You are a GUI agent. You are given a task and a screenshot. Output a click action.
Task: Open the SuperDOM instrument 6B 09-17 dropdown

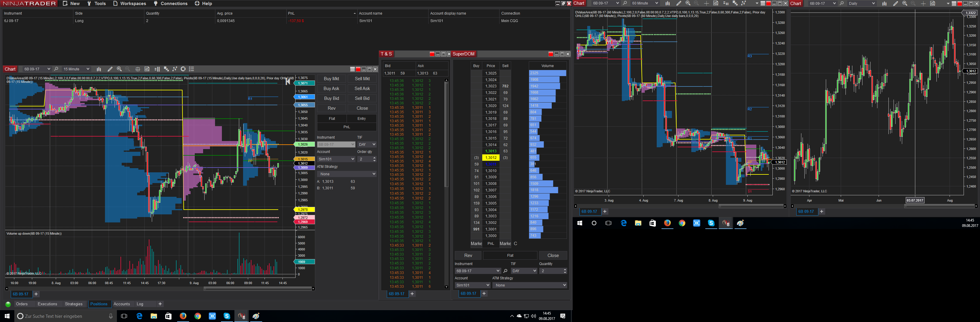[x=478, y=271]
